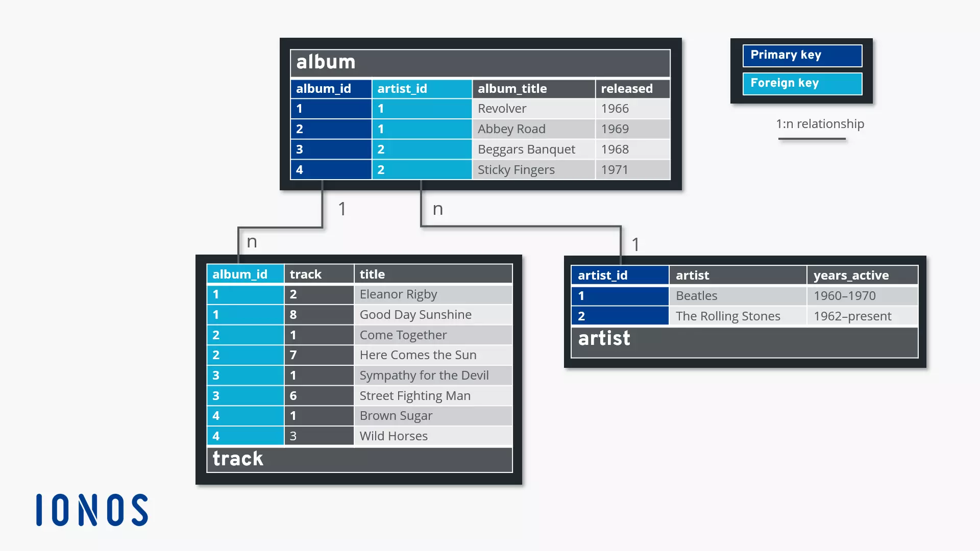Select the years_active field in artist table

point(851,274)
